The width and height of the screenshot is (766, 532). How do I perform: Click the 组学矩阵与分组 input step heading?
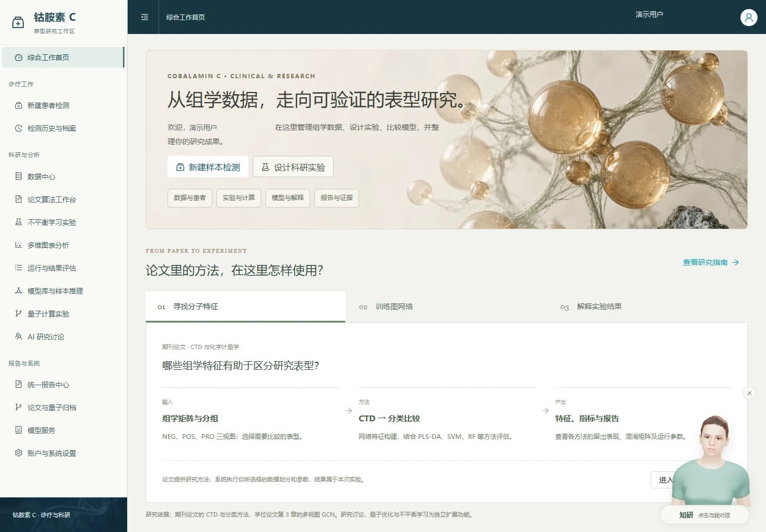coord(190,418)
